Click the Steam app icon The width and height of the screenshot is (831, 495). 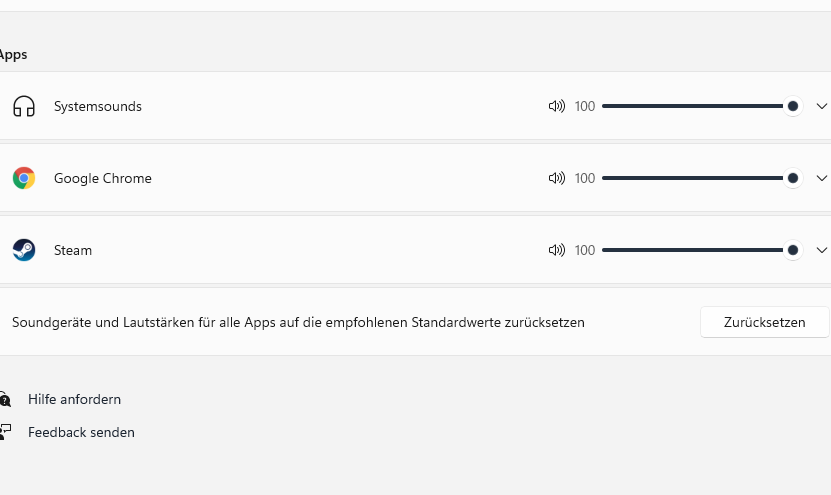24,250
